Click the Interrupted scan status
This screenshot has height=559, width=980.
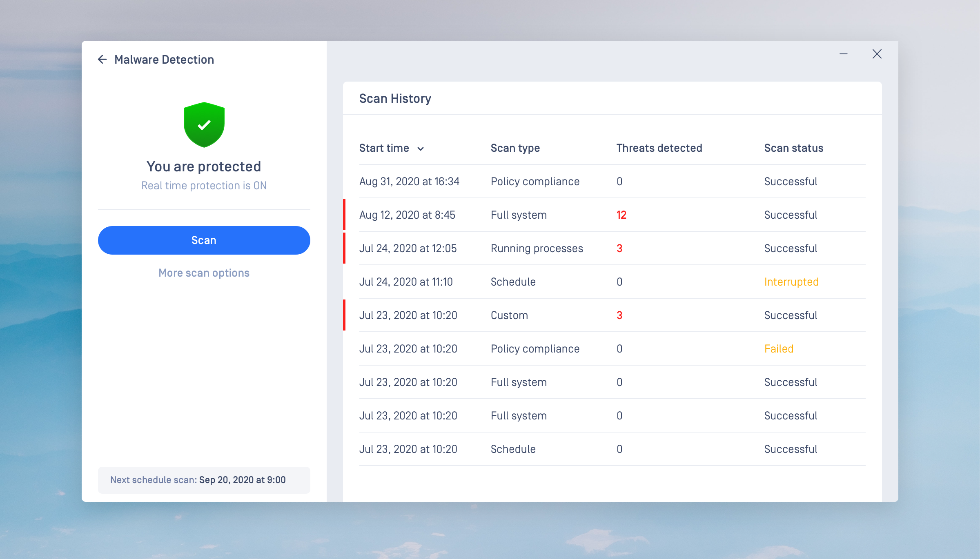(791, 282)
